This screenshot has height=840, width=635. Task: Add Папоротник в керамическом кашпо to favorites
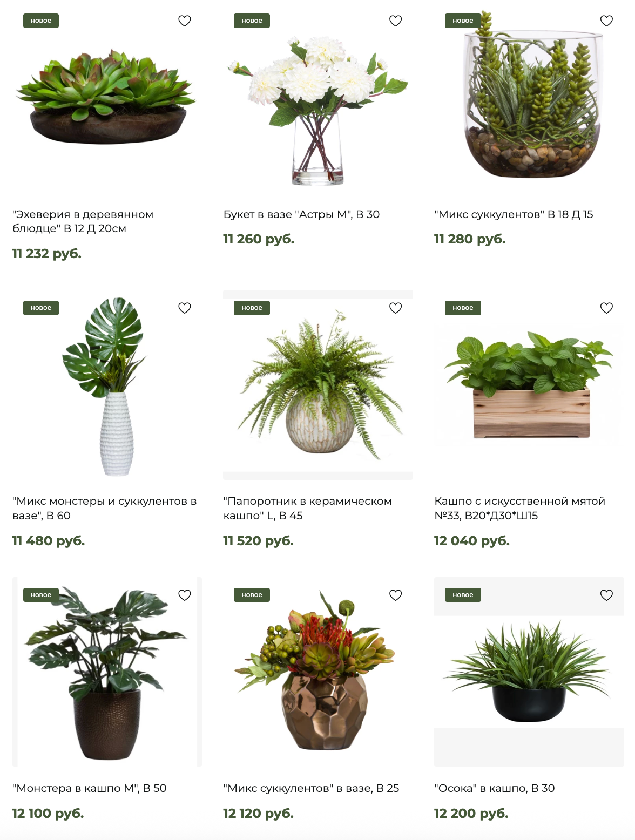[x=396, y=308]
